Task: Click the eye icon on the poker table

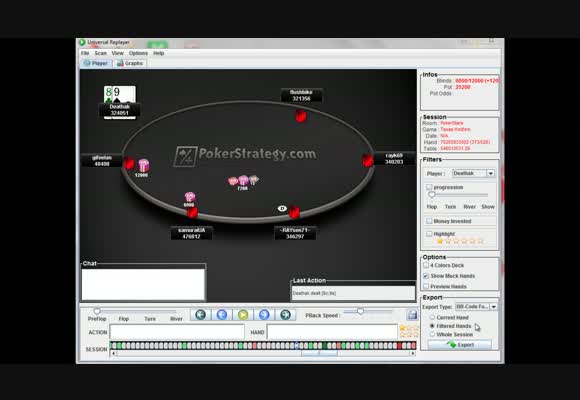Action: (282, 209)
